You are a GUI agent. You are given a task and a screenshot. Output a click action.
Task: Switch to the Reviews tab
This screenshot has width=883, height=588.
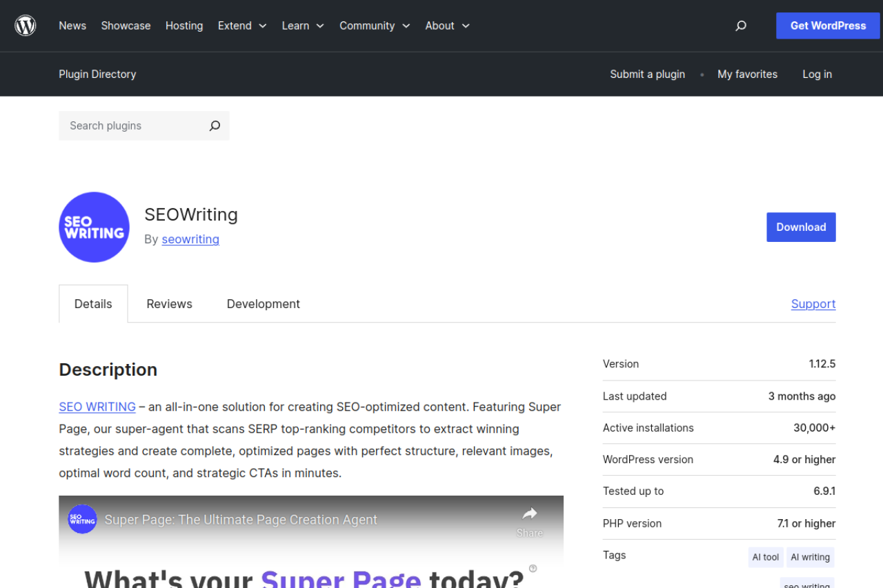(x=169, y=303)
